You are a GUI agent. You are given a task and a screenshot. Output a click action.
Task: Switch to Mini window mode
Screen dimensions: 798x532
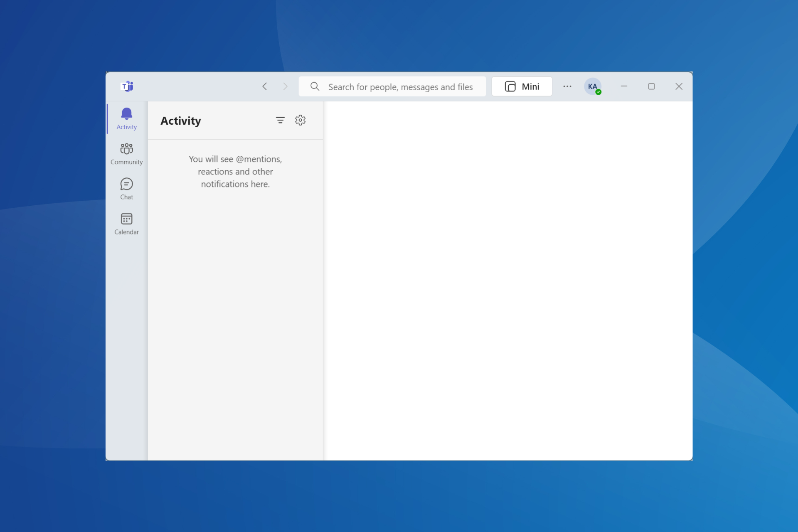522,86
